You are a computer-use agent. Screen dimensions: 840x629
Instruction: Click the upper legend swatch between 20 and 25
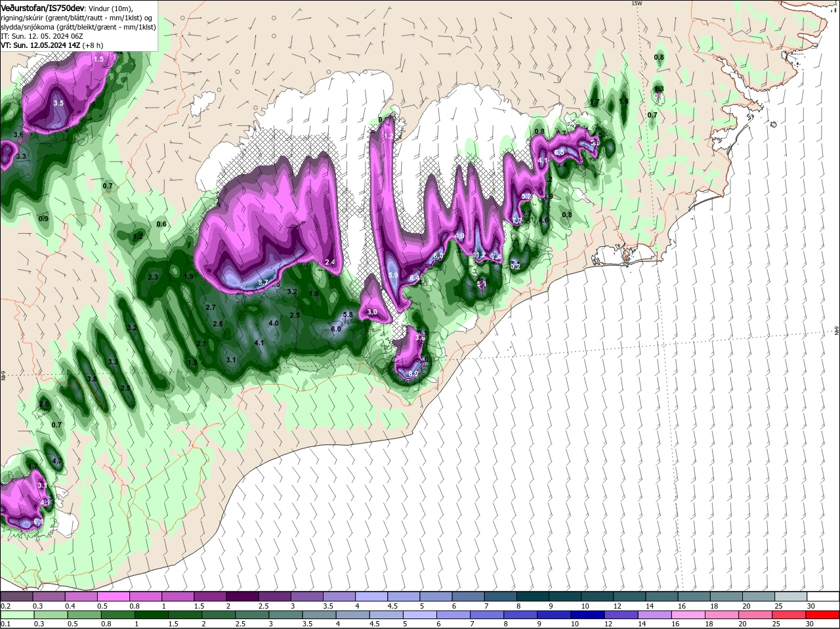coord(757,596)
